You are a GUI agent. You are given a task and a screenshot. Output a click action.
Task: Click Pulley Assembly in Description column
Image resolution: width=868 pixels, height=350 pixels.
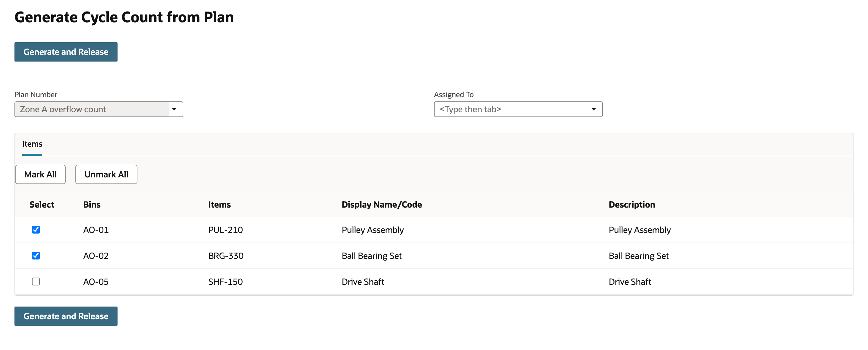coord(639,230)
